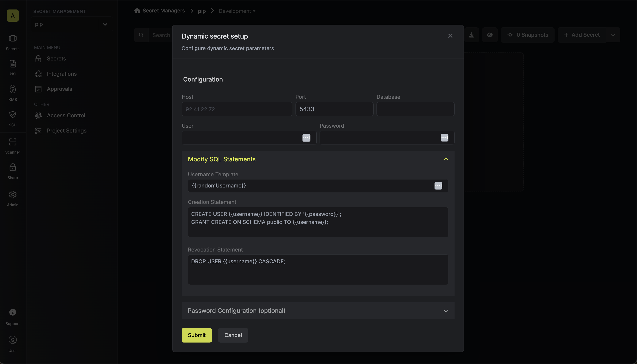Image resolution: width=637 pixels, height=364 pixels.
Task: Open SSH section in left rail
Action: (12, 119)
